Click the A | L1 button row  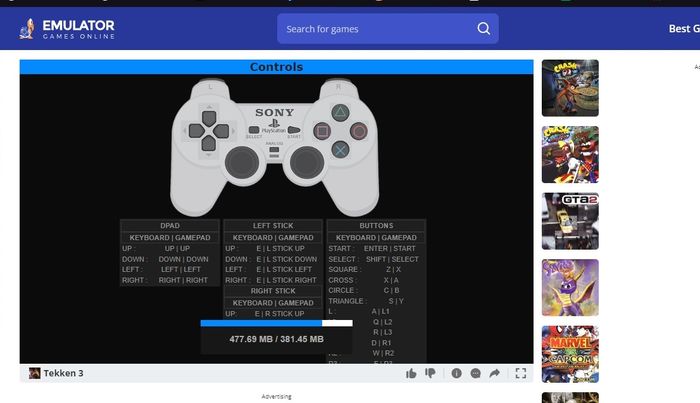tap(376, 312)
